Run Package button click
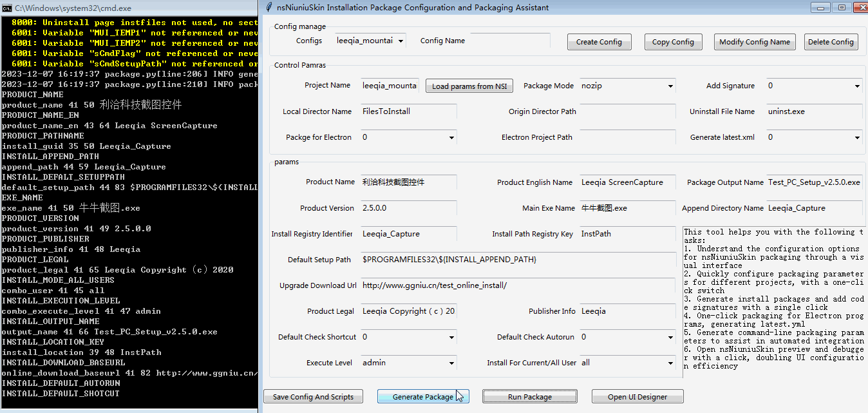The height and width of the screenshot is (413, 868). click(530, 397)
